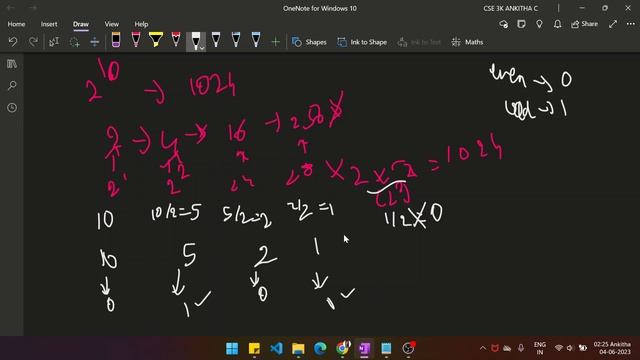Open Visual Studio Code from the taskbar
Viewport: 640px width, 360px height.
point(276,348)
